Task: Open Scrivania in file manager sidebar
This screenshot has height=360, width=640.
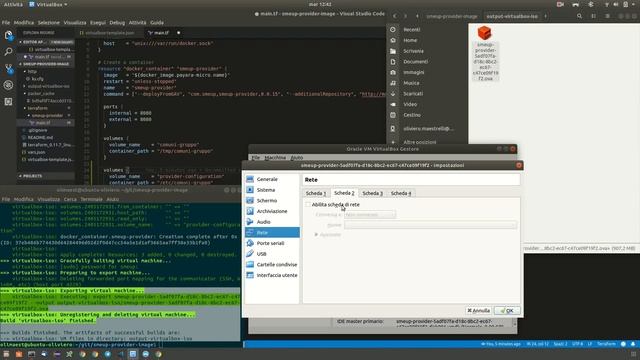Action: (427, 51)
